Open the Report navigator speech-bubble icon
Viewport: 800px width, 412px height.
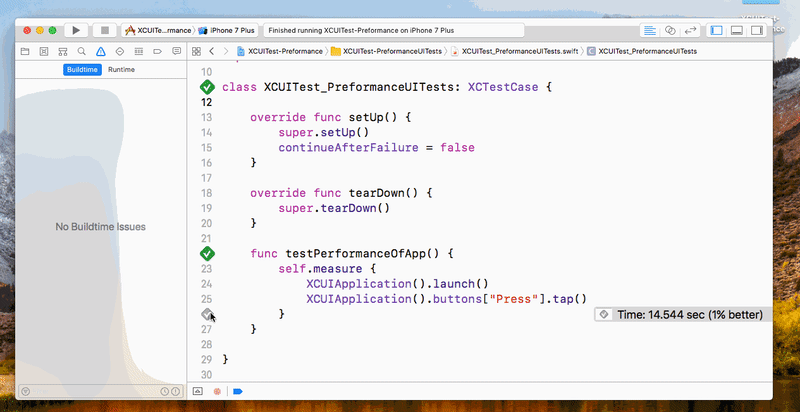(x=177, y=51)
